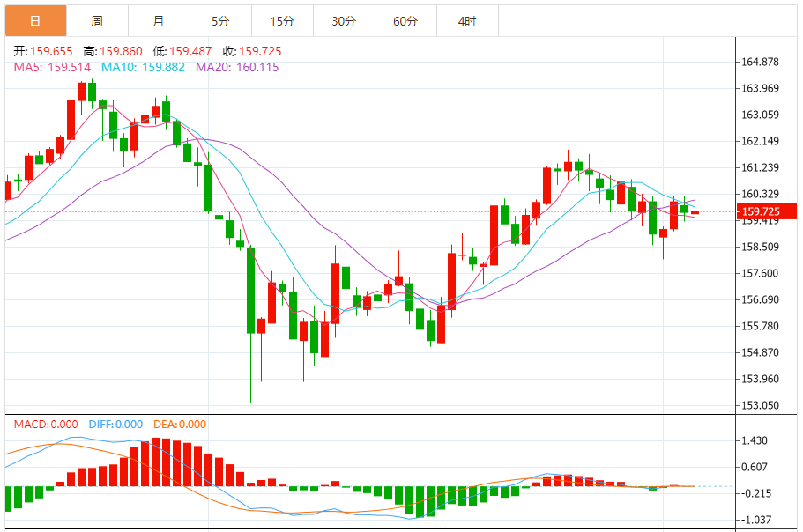The image size is (803, 532).
Task: Switch to the 周 weekly tab
Action: point(97,21)
